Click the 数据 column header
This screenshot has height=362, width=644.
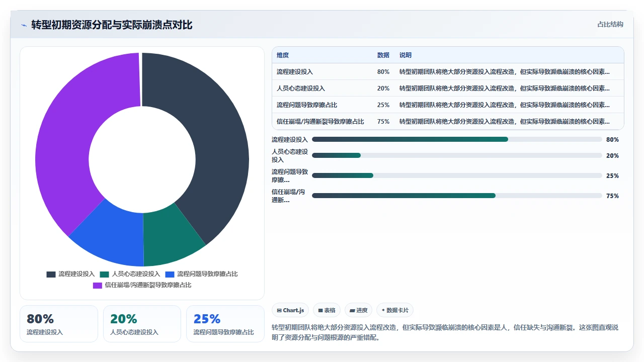(383, 55)
